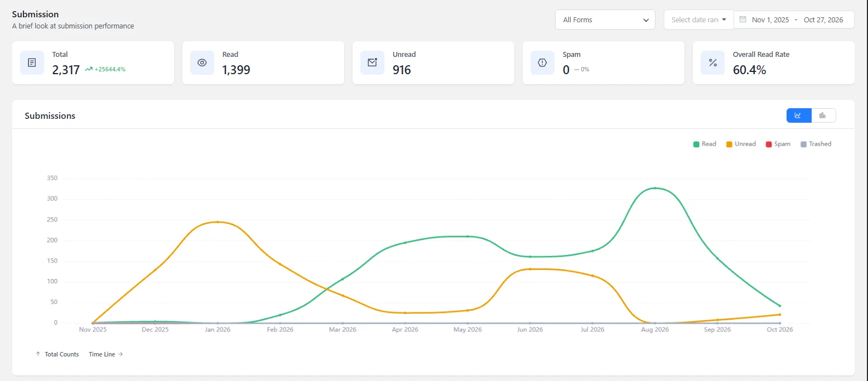Click the Unread card envelope icon
868x381 pixels.
[x=372, y=62]
